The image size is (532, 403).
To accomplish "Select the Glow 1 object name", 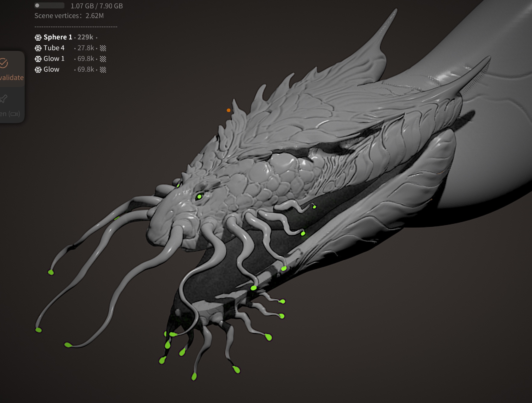I will [54, 59].
